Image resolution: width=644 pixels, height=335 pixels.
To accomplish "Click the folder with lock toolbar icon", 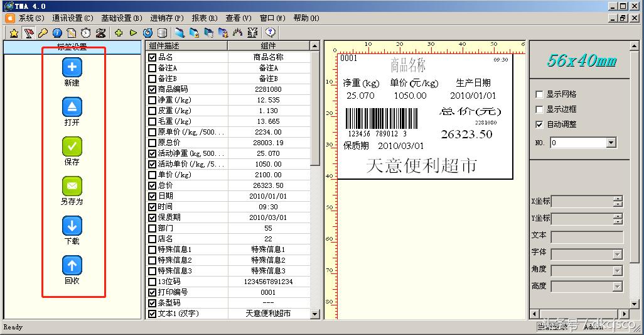I will (223, 33).
